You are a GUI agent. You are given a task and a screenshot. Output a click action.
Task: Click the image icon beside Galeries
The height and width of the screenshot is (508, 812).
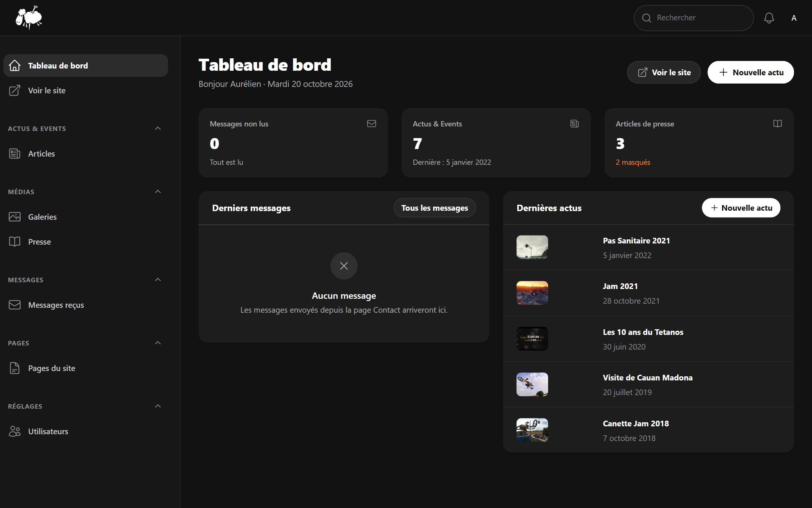15,217
